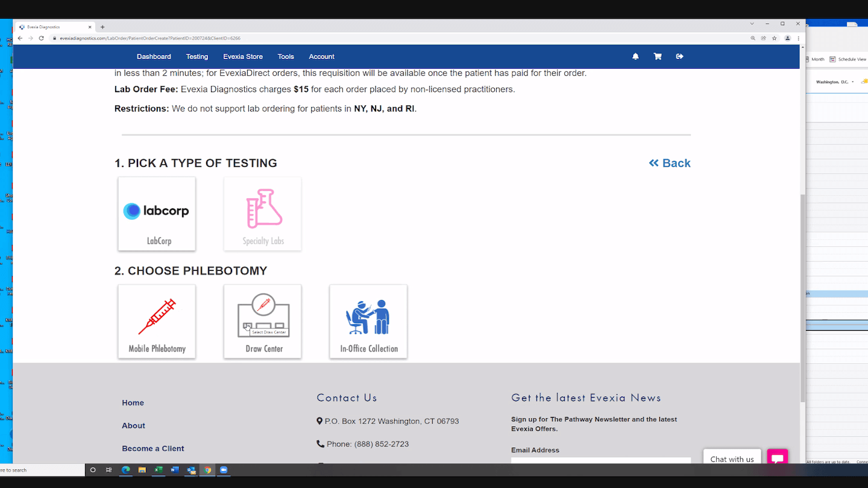Expand the Evexia Store menu
The image size is (868, 488).
coord(243,57)
